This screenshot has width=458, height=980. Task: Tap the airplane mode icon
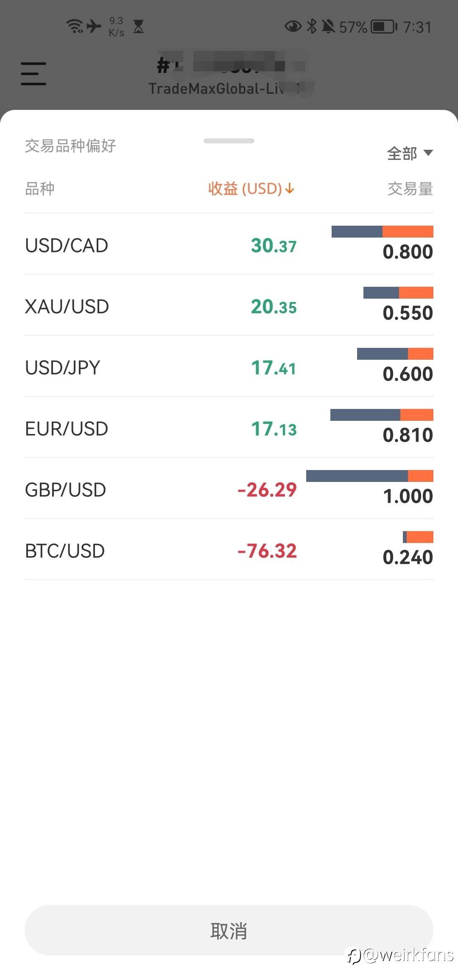[94, 26]
